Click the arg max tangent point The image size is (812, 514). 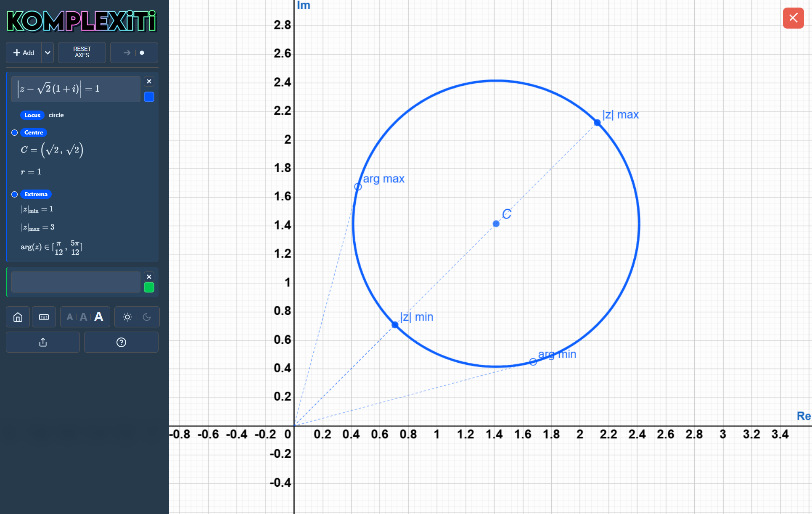pos(358,187)
